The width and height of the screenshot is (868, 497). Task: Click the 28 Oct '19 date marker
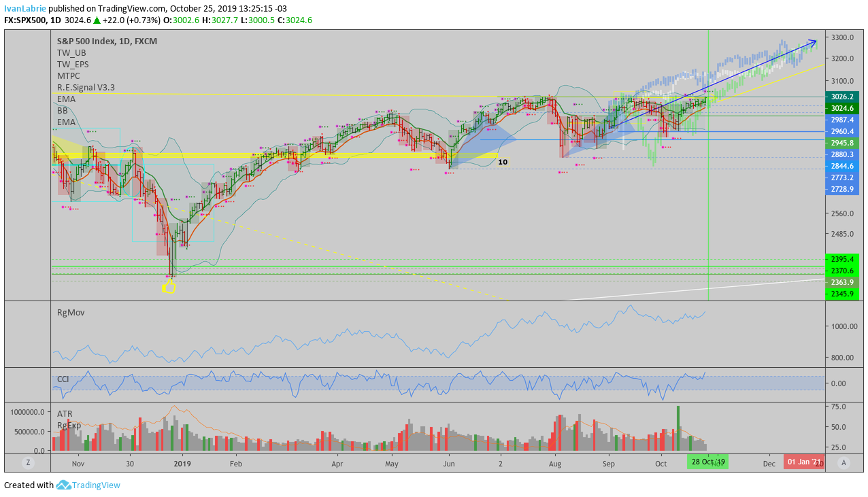coord(707,463)
